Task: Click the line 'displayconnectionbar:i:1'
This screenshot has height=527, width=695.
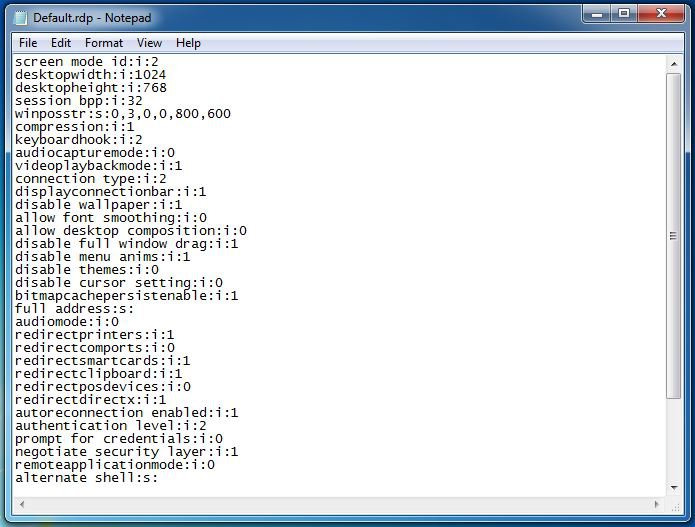Action: tap(110, 191)
